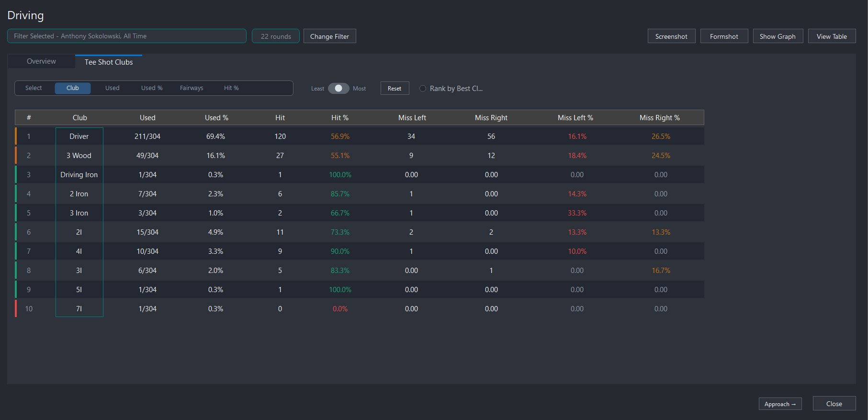This screenshot has height=420, width=868.
Task: Toggle the Least/Most sort switch
Action: [x=338, y=88]
